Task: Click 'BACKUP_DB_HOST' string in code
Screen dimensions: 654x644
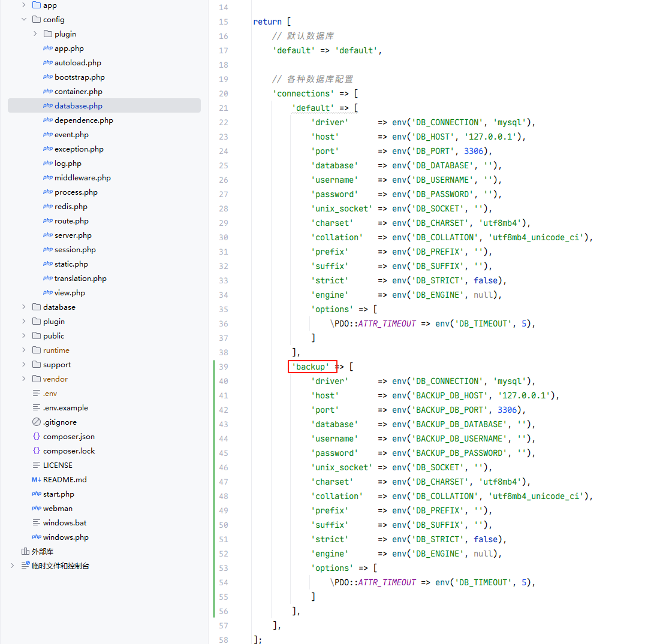Action: coord(450,395)
